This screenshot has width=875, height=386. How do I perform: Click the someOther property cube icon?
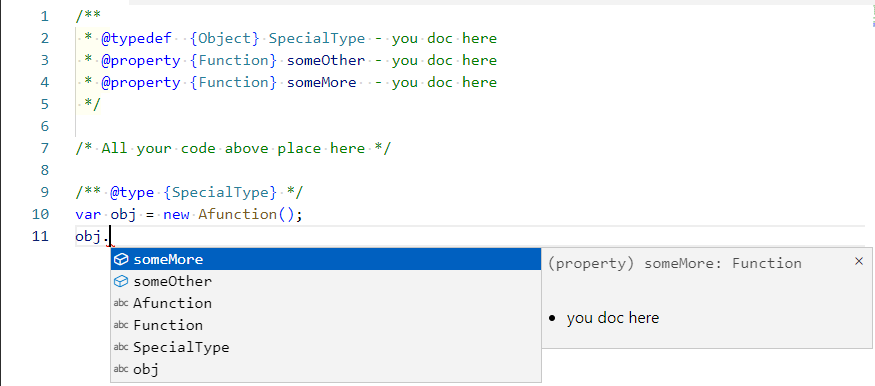click(121, 281)
